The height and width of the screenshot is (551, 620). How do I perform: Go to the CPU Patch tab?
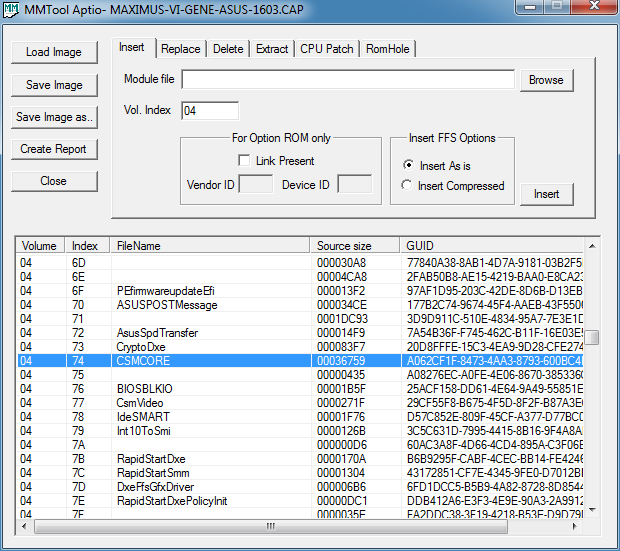327,49
